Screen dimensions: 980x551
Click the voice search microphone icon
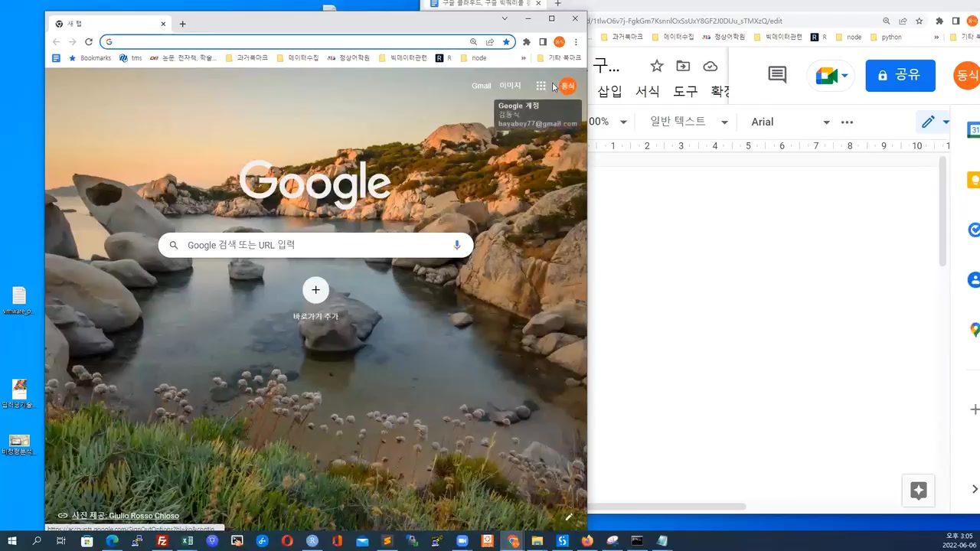pyautogui.click(x=457, y=245)
